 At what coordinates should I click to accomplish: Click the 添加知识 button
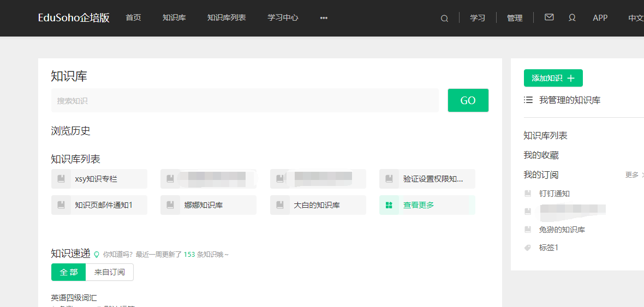pos(553,78)
